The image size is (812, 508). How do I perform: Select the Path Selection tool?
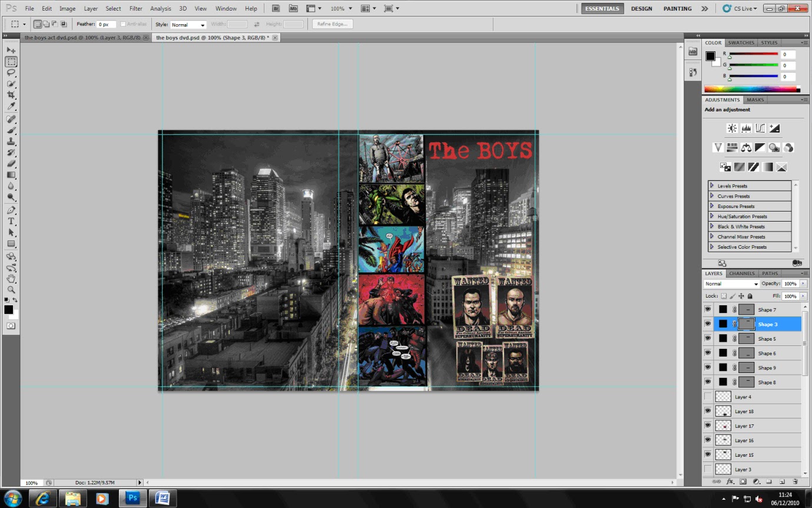click(x=11, y=233)
